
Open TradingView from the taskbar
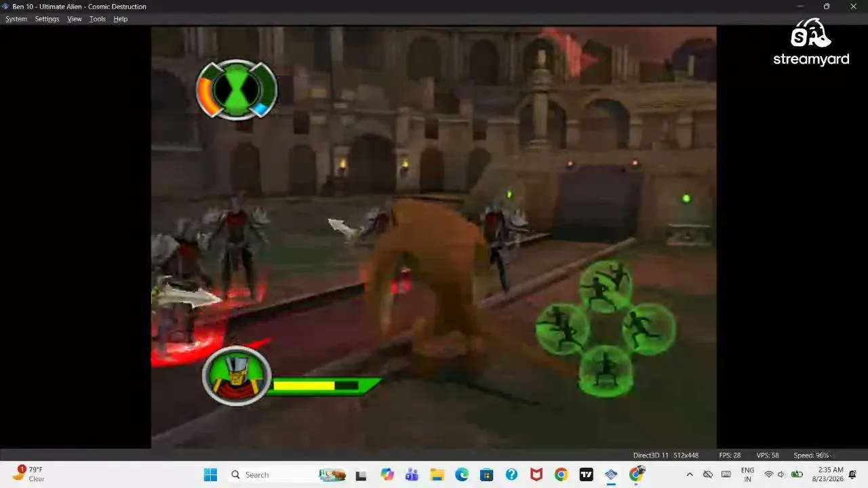coord(586,474)
